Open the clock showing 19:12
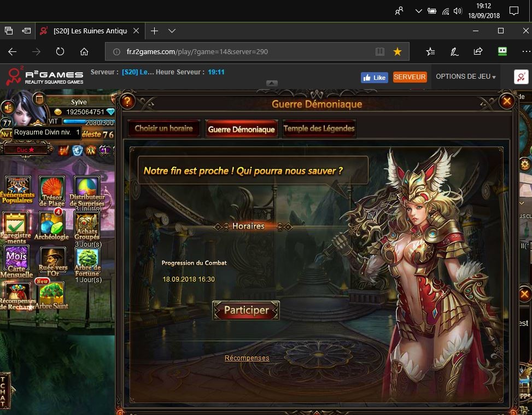The height and width of the screenshot is (415, 532). click(x=484, y=11)
